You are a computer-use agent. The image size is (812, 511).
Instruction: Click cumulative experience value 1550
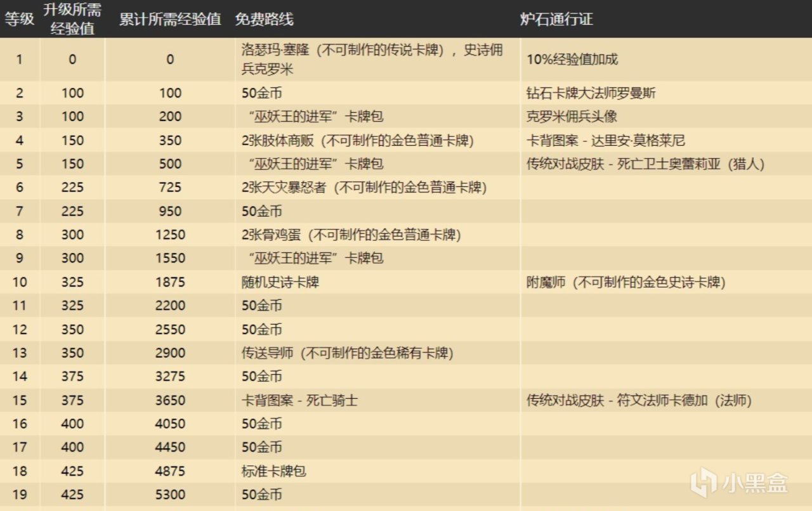[x=170, y=258]
